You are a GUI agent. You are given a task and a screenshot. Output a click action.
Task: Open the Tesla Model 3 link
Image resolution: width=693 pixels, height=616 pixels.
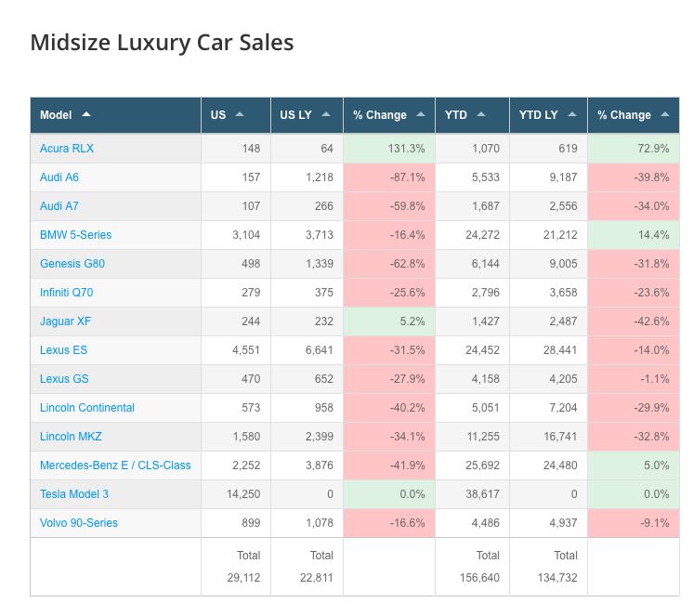click(x=73, y=493)
